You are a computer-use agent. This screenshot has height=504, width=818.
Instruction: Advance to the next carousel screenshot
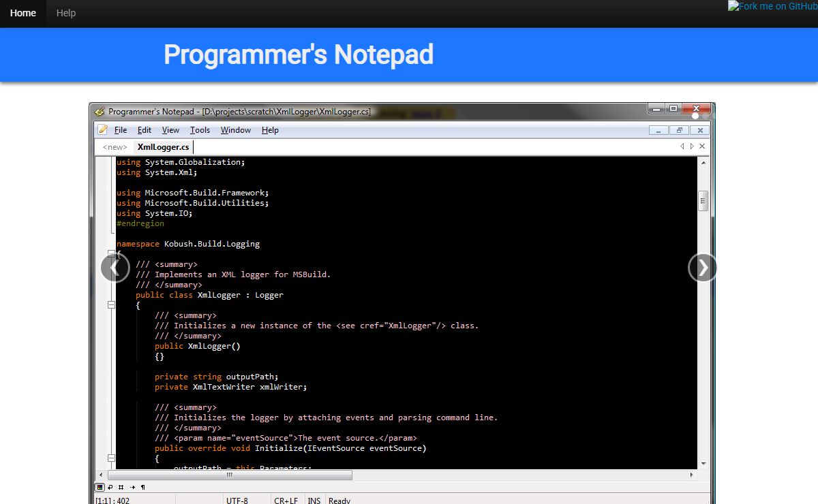[x=702, y=268]
